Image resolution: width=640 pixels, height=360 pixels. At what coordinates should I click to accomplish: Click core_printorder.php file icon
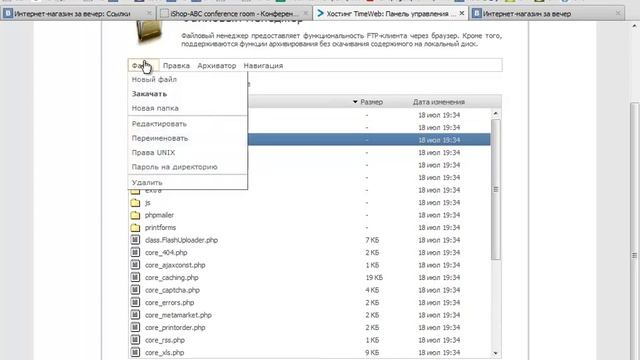tap(135, 327)
